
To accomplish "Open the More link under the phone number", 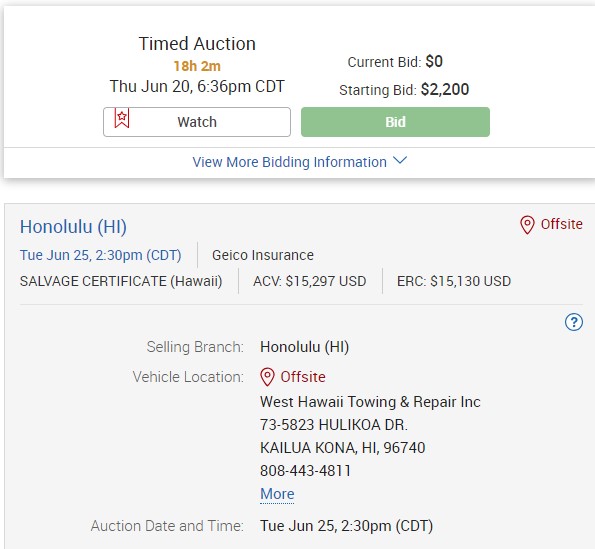I will click(x=277, y=494).
